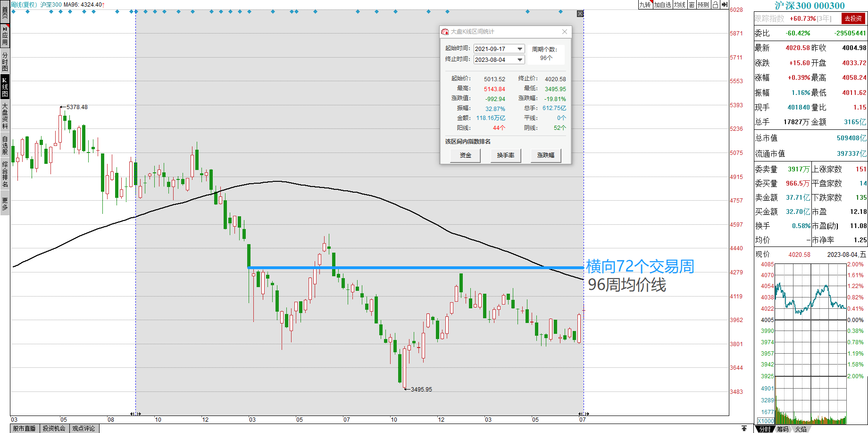The image size is (868, 433).
Task: Click the statistics dialog logo icon
Action: click(444, 32)
